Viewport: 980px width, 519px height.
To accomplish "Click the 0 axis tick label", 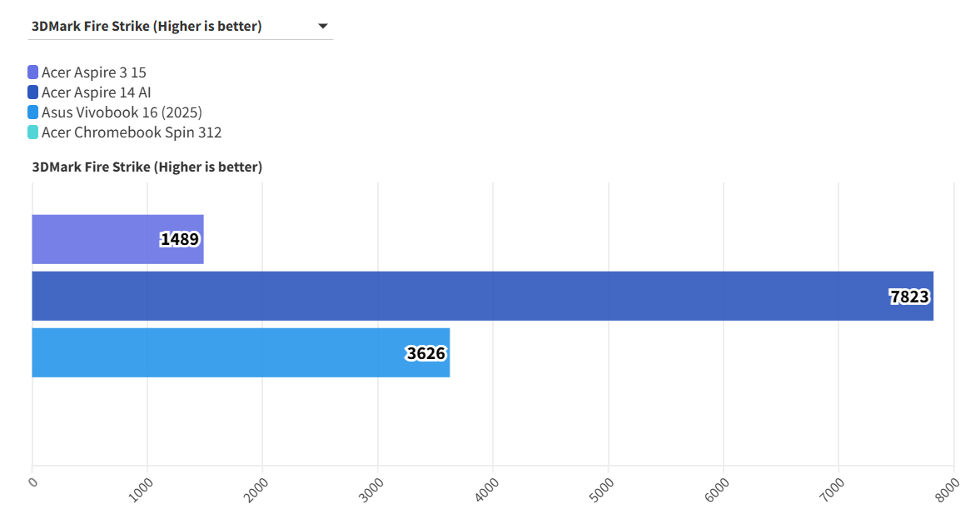I will pos(32,482).
